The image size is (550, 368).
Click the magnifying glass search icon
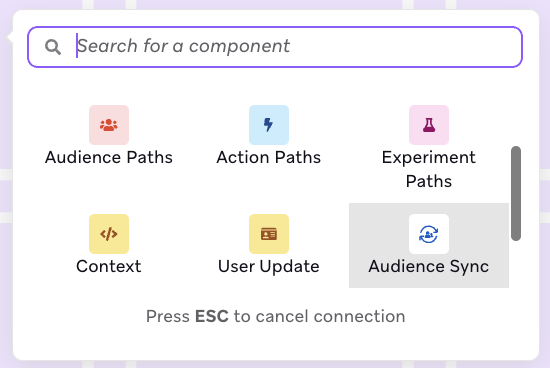(x=53, y=47)
